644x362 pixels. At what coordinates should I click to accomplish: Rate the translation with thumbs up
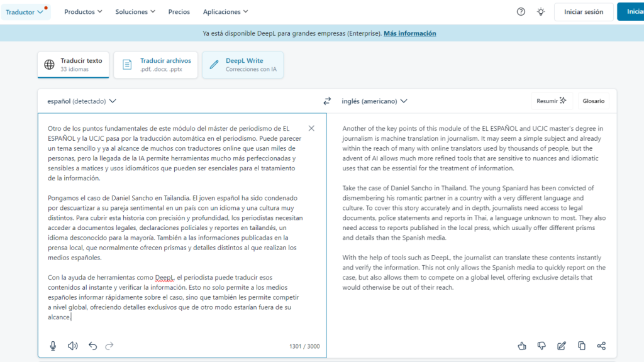tap(522, 346)
